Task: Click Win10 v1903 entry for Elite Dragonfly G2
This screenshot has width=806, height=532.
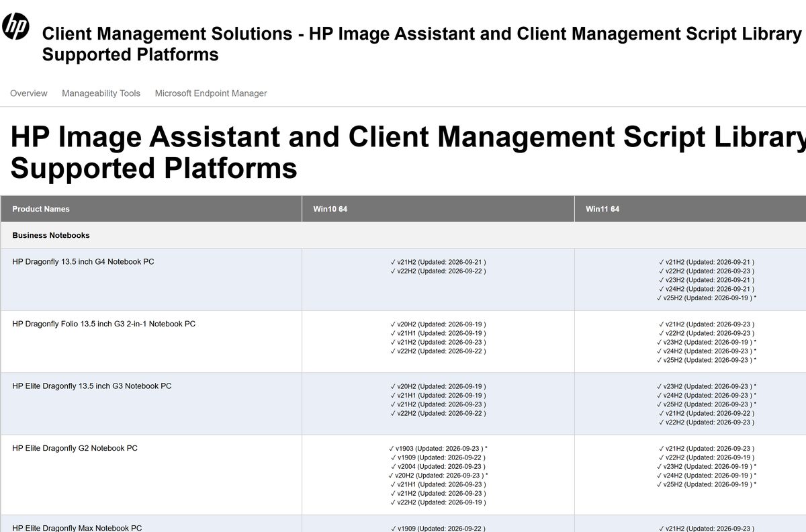Action: (x=438, y=448)
